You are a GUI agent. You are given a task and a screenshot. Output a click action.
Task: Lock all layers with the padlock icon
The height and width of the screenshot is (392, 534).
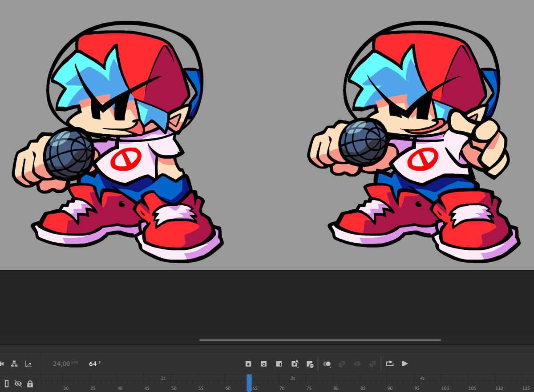click(x=30, y=383)
